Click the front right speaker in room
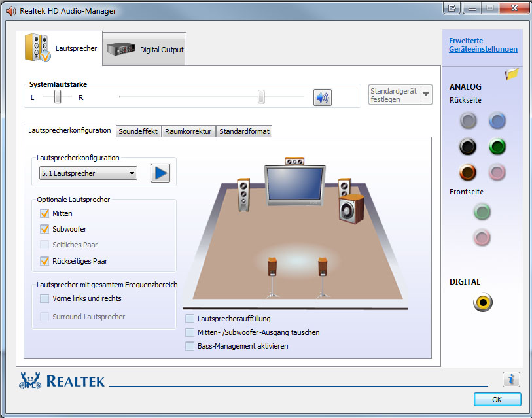This screenshot has height=418, width=532. pos(344,187)
